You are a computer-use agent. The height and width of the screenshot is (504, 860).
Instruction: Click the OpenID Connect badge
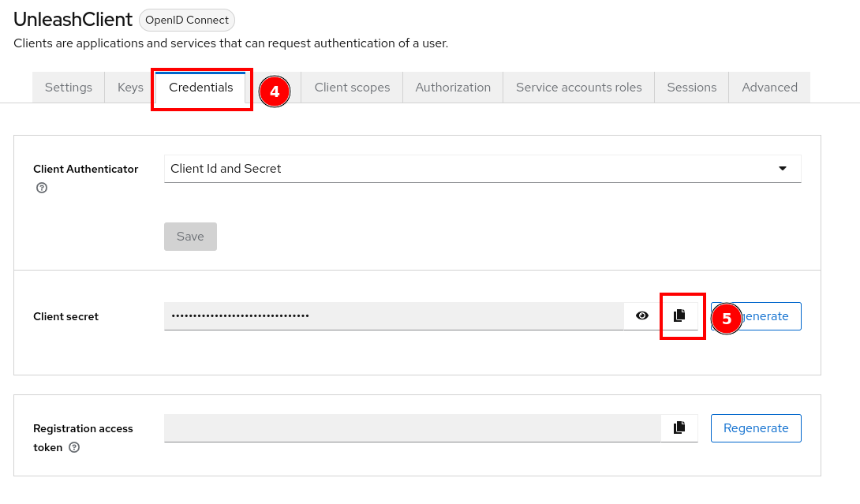[x=187, y=20]
